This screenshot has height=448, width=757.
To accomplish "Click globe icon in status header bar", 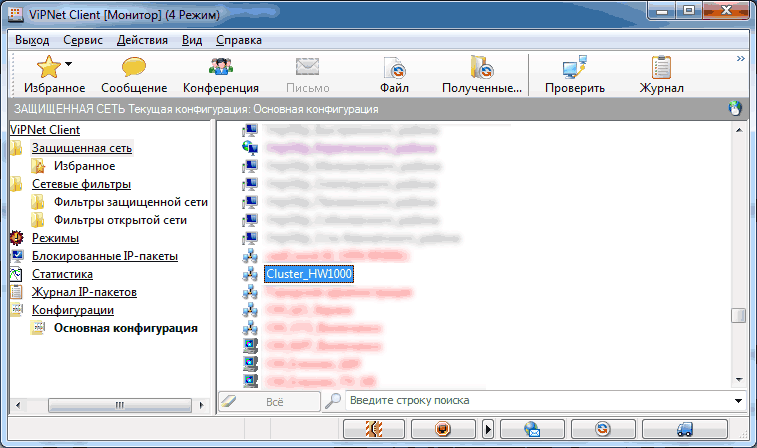I will point(735,109).
